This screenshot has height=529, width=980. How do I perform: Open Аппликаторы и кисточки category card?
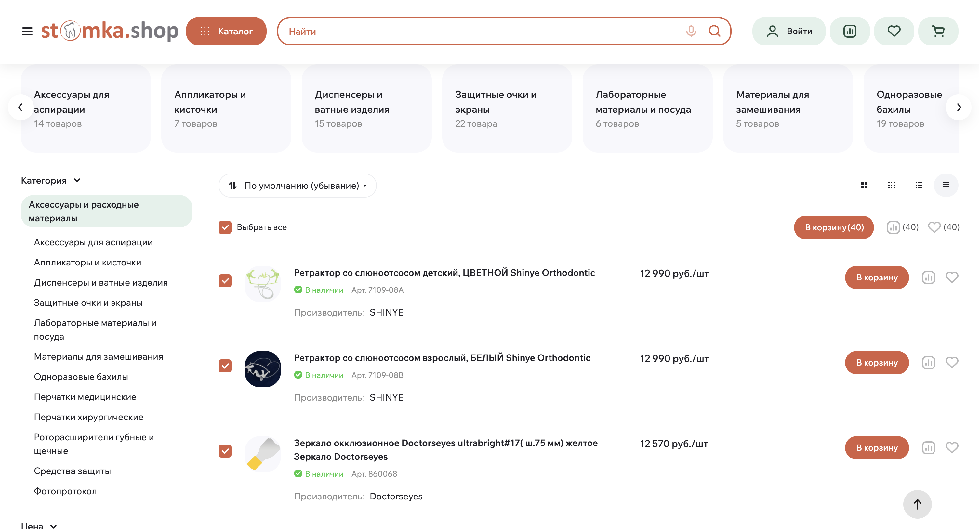click(x=226, y=109)
